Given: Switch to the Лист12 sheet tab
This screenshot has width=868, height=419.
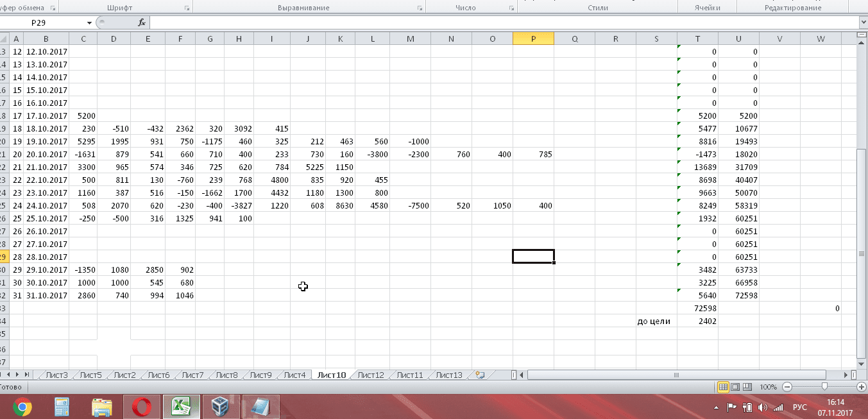Looking at the screenshot, I should click(370, 375).
